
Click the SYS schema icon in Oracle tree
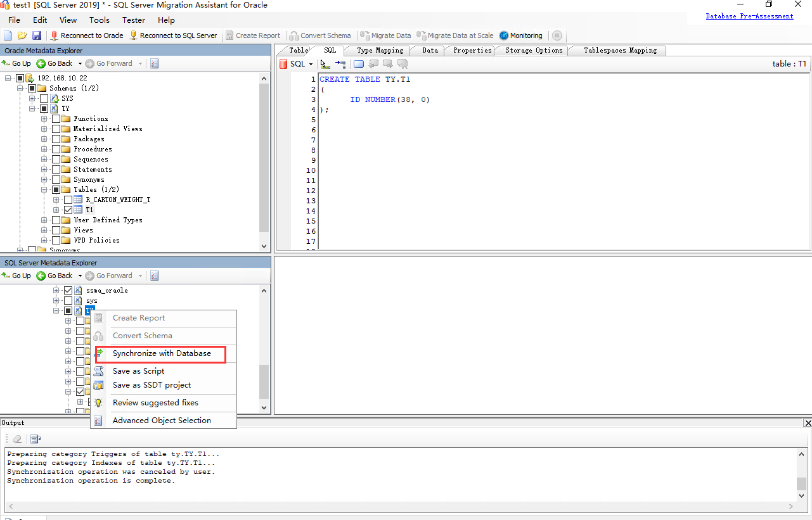pyautogui.click(x=54, y=98)
